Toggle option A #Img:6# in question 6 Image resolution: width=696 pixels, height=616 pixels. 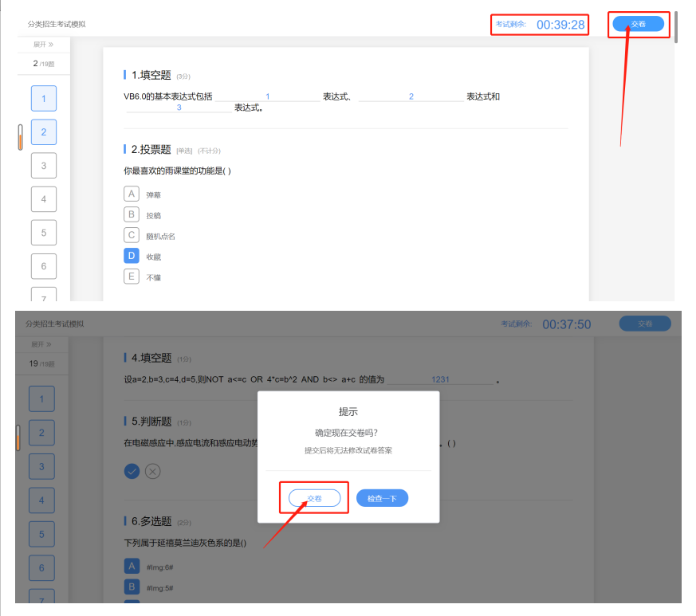pyautogui.click(x=132, y=567)
